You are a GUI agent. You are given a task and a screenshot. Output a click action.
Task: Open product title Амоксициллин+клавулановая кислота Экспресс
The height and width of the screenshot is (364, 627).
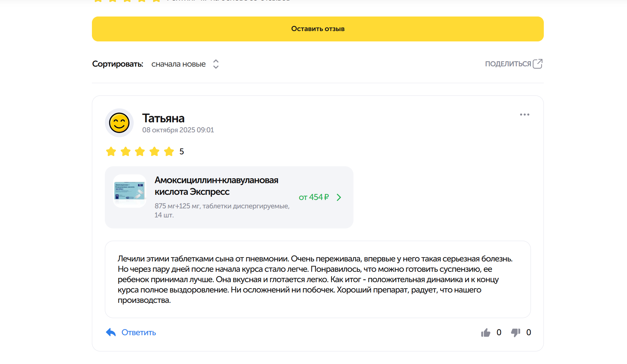(x=216, y=186)
